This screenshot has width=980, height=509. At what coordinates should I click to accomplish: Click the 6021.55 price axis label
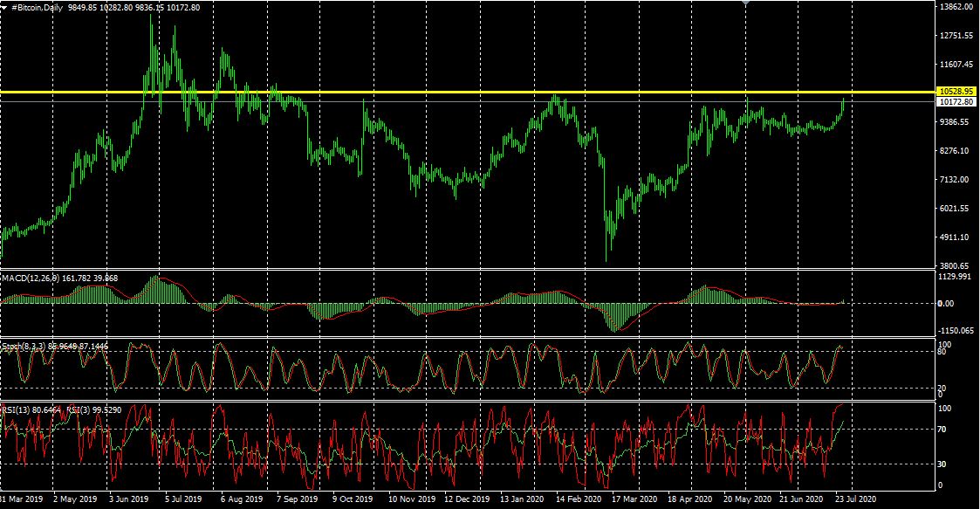[x=955, y=208]
